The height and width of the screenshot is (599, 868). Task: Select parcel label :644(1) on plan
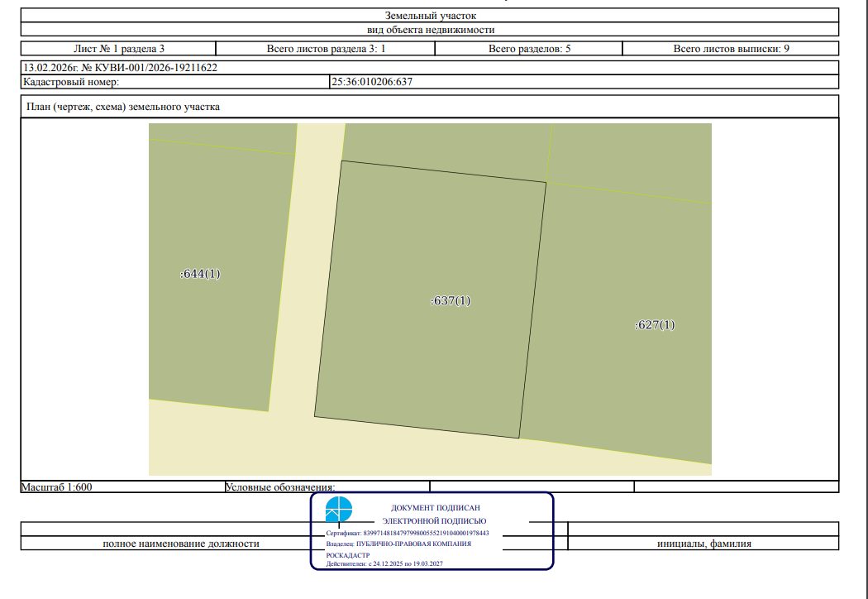click(200, 274)
